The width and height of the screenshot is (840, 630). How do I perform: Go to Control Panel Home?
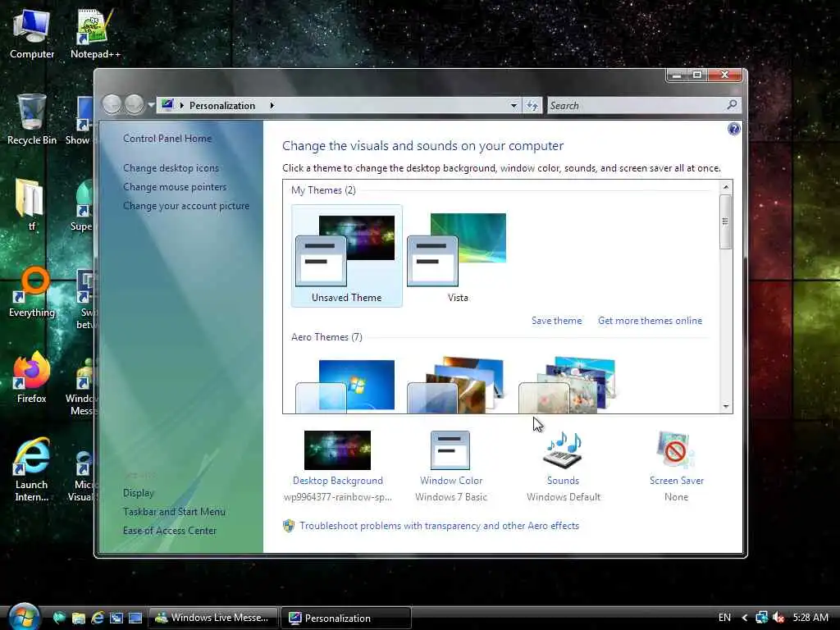[167, 138]
